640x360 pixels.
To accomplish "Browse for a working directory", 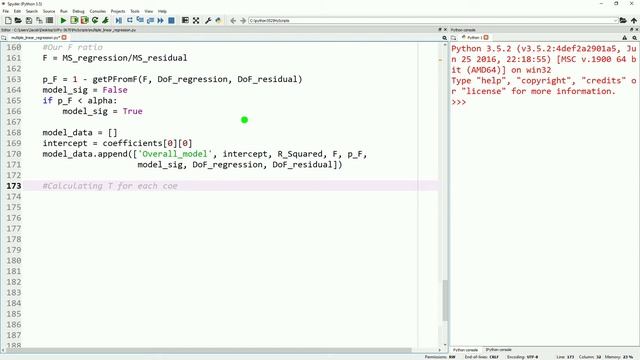I will (x=623, y=20).
